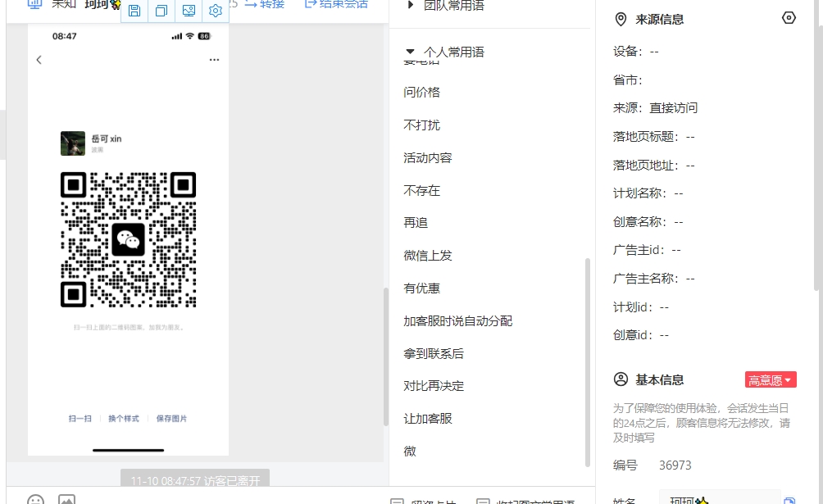Select the 加客服时说自动分配 quick phrase
The width and height of the screenshot is (823, 504).
pos(457,320)
